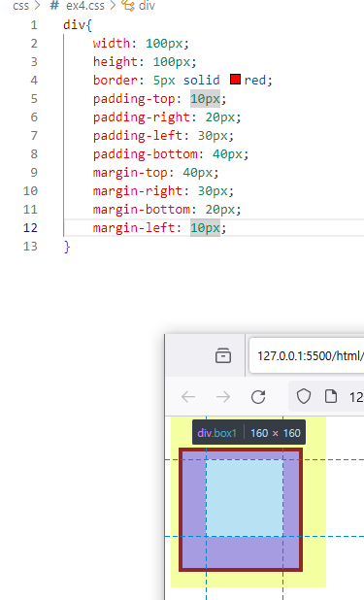Click the hash icon before ex4.css
This screenshot has width=364, height=600.
coord(54,6)
